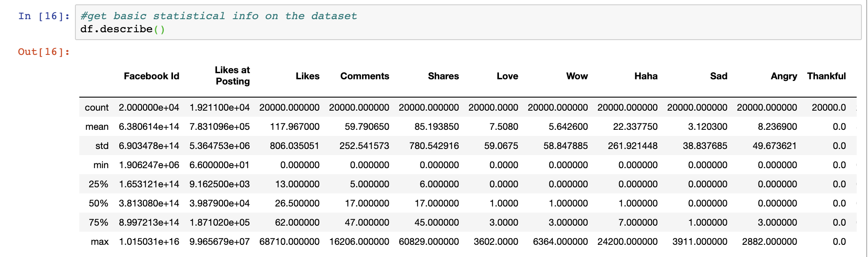Viewport: 868px width, 257px height.
Task: Click the max Likes value 68710.000000
Action: pyautogui.click(x=289, y=242)
